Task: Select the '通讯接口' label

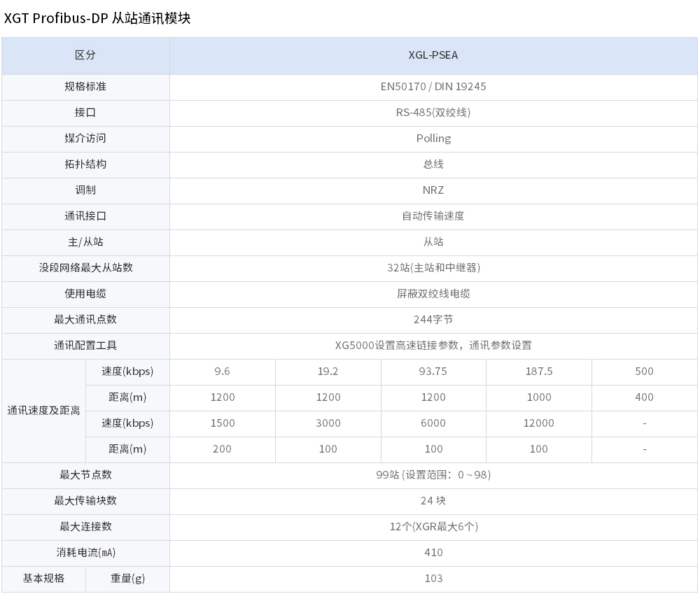Action: [85, 216]
